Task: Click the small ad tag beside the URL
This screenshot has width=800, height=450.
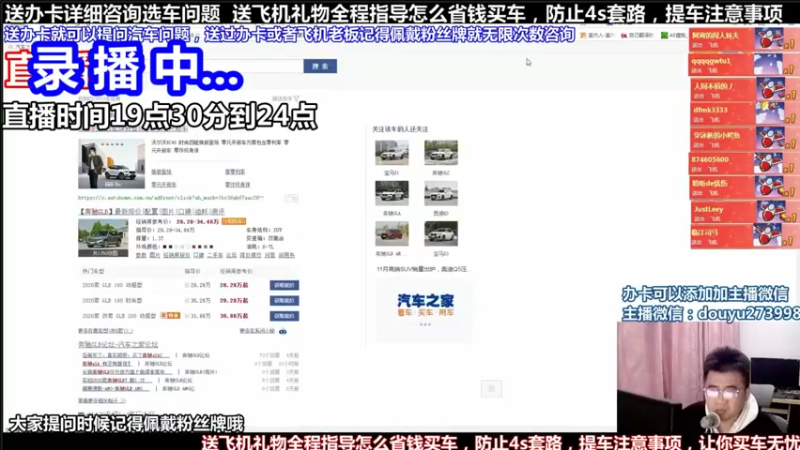Action: (291, 198)
